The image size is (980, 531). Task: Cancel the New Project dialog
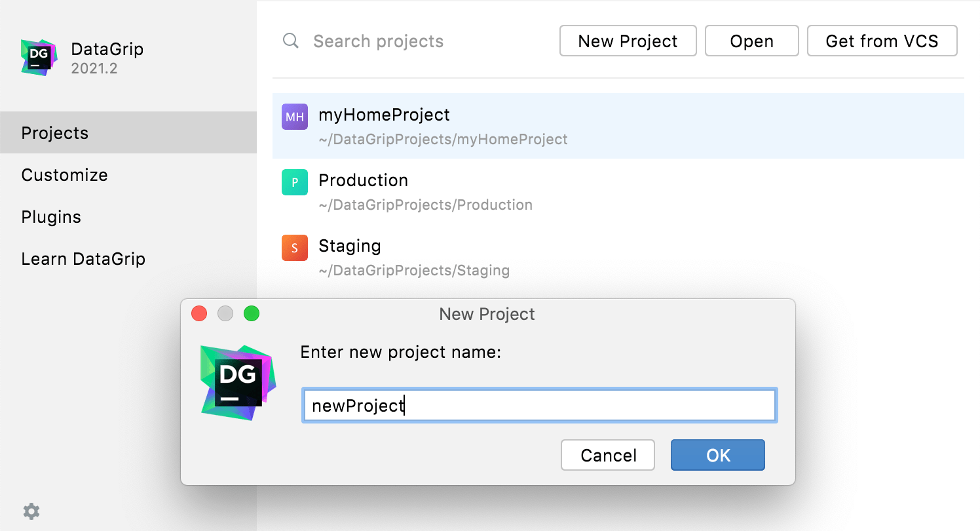pos(607,454)
